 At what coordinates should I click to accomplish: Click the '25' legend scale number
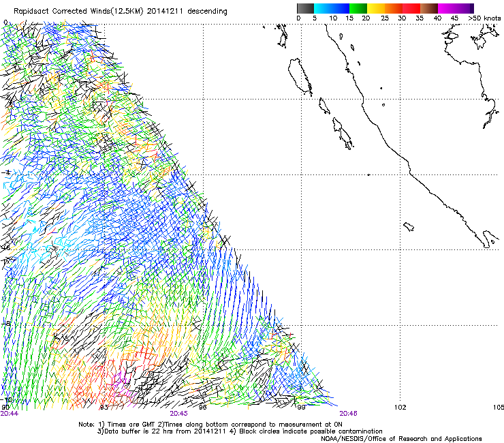(x=385, y=18)
